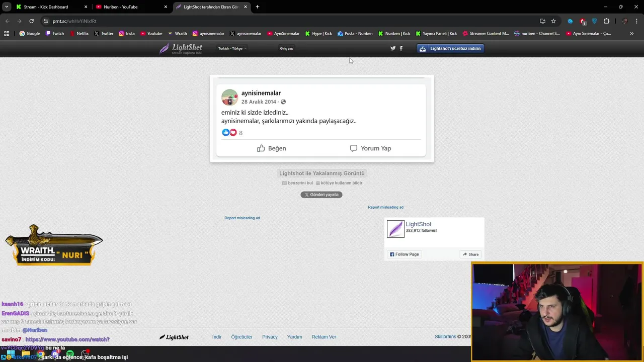Go back with the browser back arrow
The image size is (644, 362).
pyautogui.click(x=7, y=21)
